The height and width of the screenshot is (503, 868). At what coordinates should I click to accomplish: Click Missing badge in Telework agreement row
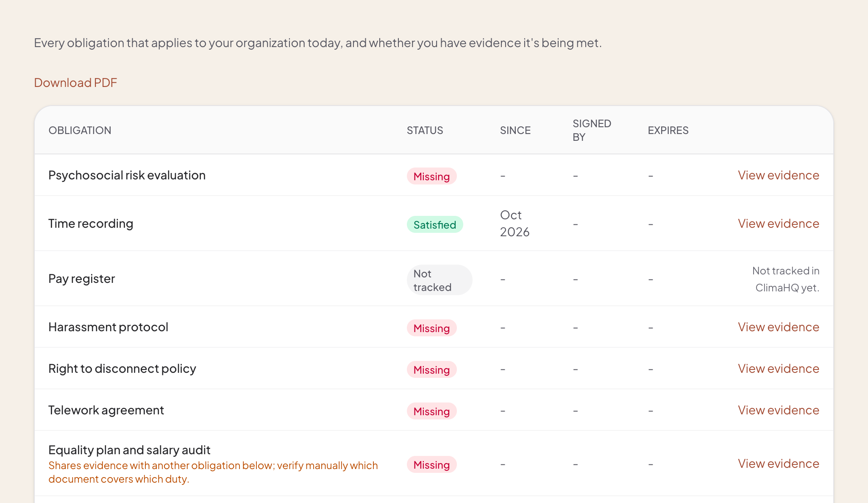click(431, 411)
